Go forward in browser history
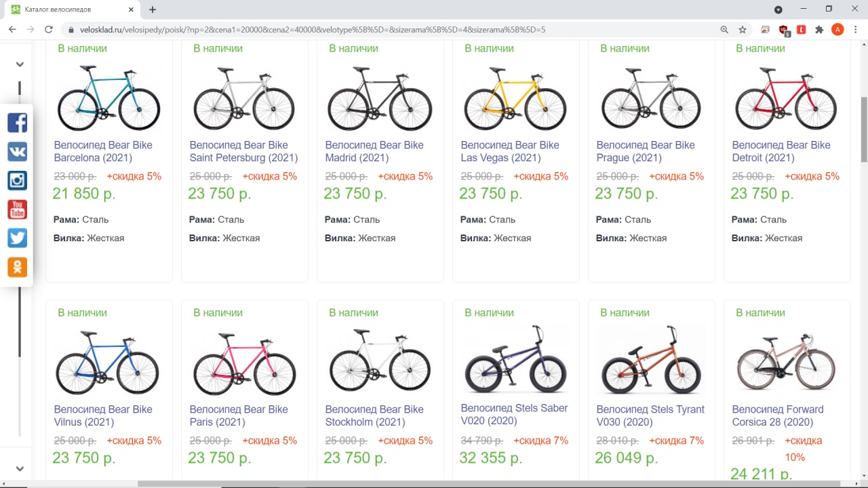The height and width of the screenshot is (488, 868). click(31, 30)
